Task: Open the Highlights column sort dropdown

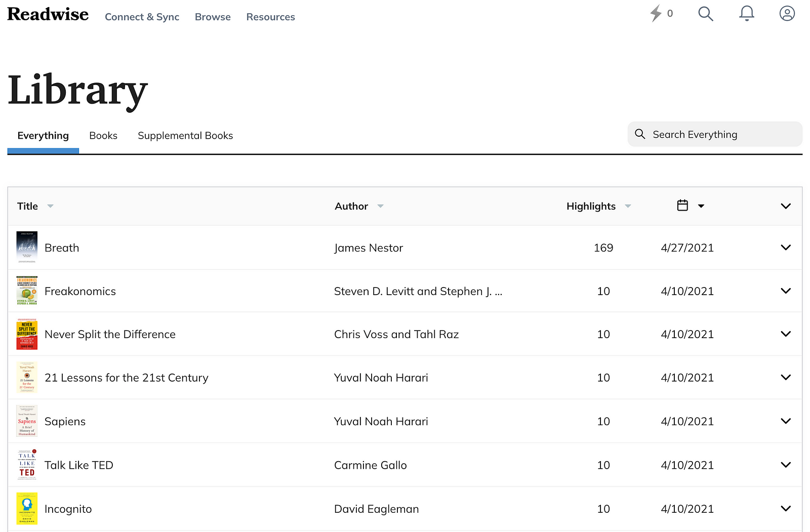Action: 628,206
